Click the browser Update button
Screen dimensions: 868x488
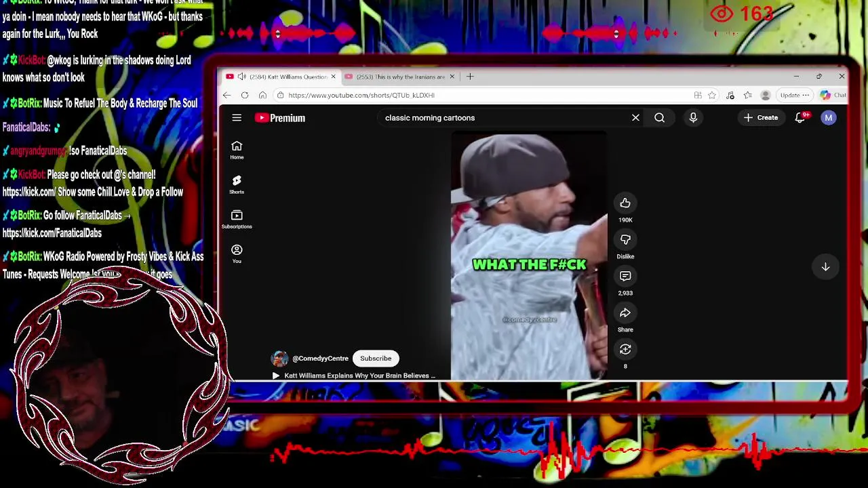(794, 95)
